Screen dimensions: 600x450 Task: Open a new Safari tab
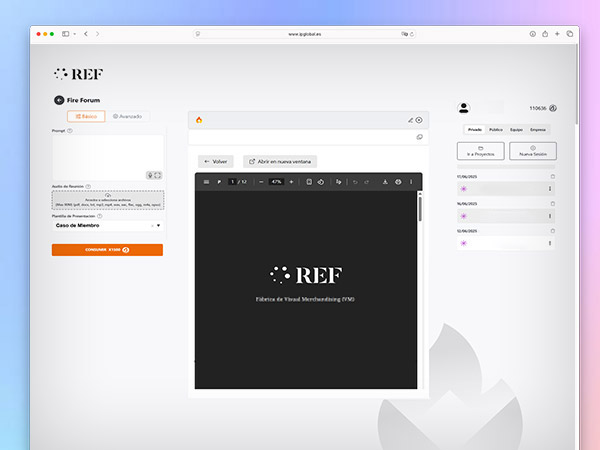557,34
